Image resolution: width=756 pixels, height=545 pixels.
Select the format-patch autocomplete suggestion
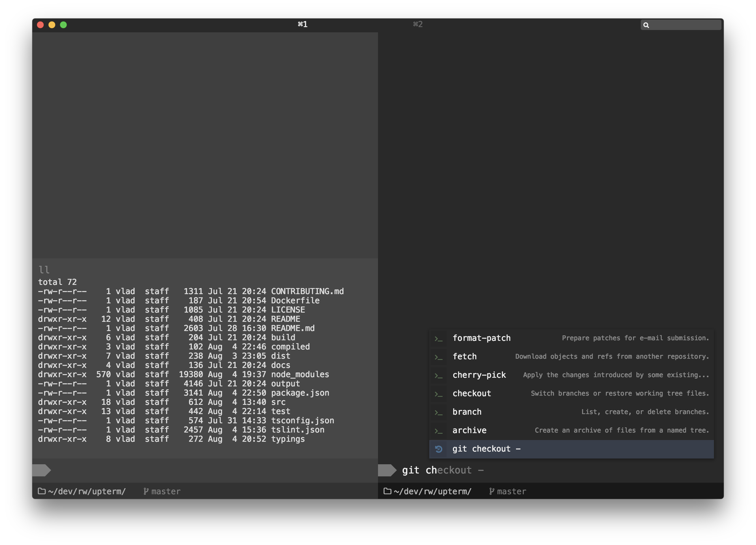(571, 338)
